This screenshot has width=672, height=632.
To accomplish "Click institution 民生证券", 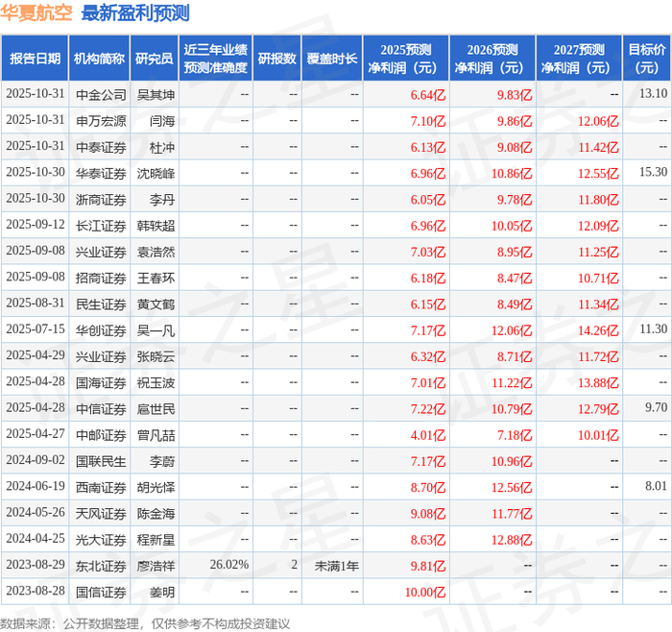I will [x=101, y=304].
